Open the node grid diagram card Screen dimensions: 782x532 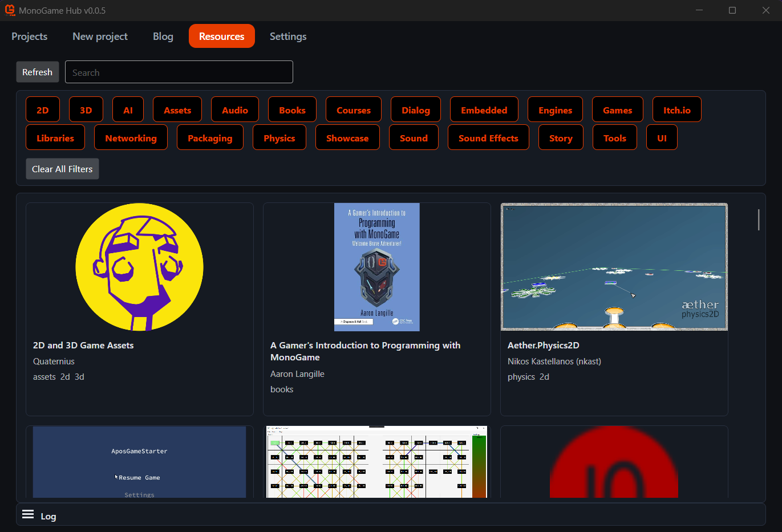(x=377, y=462)
